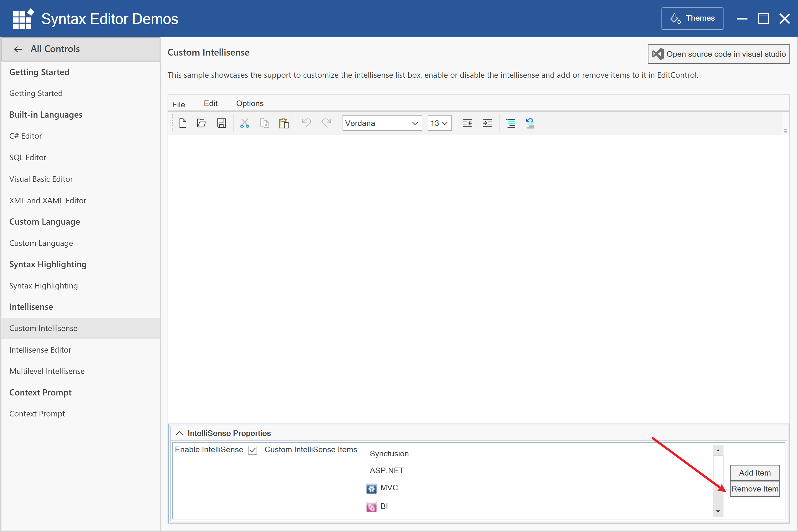
Task: Copy selection with the copy icon
Action: click(264, 123)
